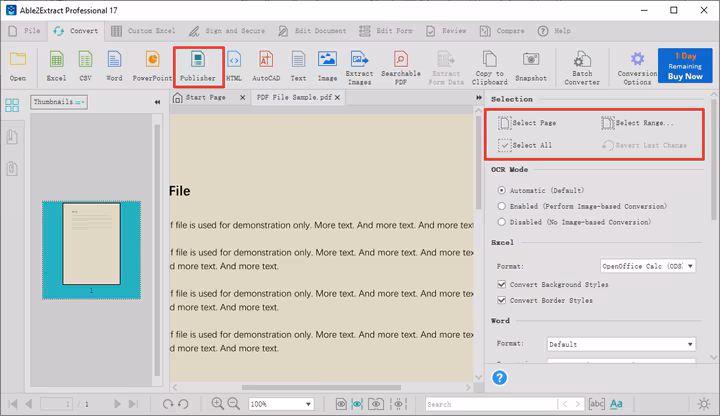The width and height of the screenshot is (720, 416).
Task: Collapse the left thumbnails panel
Action: click(x=158, y=102)
